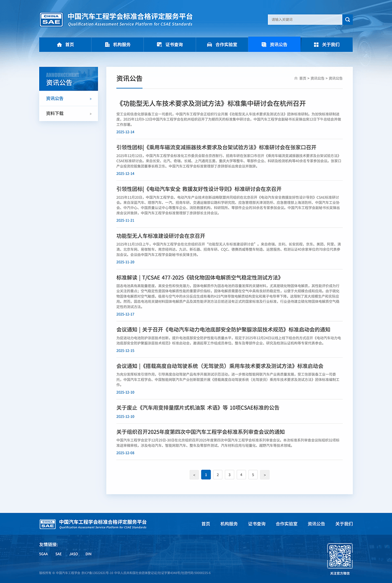Click the WeChat QR code in footer
392x583 pixels.
pyautogui.click(x=340, y=556)
